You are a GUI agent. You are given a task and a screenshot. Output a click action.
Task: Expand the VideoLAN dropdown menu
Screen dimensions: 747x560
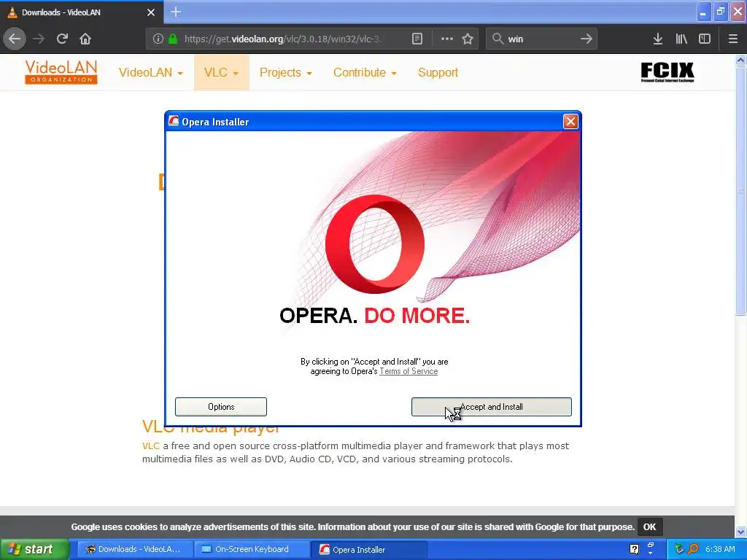150,72
